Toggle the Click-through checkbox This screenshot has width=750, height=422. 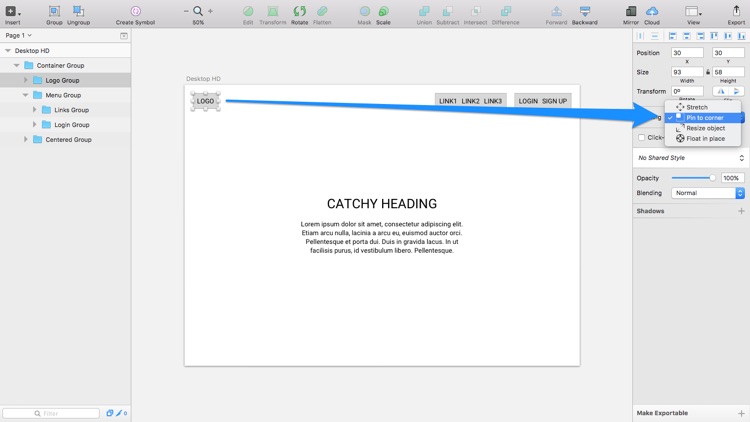click(642, 138)
